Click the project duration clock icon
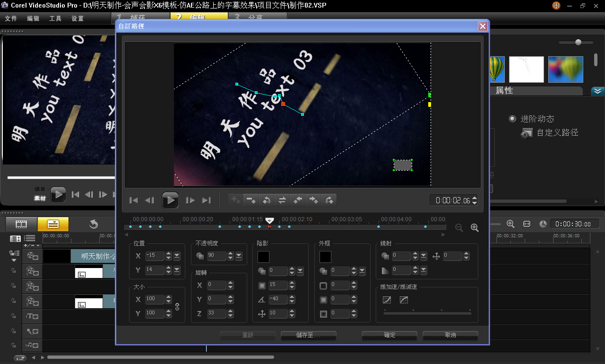Image resolution: width=605 pixels, height=364 pixels. 543,224
